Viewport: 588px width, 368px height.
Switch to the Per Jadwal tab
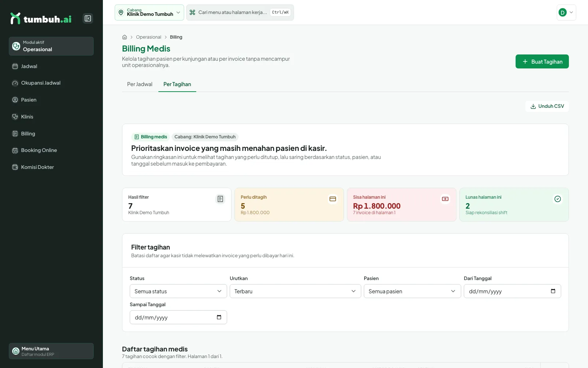[x=140, y=84]
